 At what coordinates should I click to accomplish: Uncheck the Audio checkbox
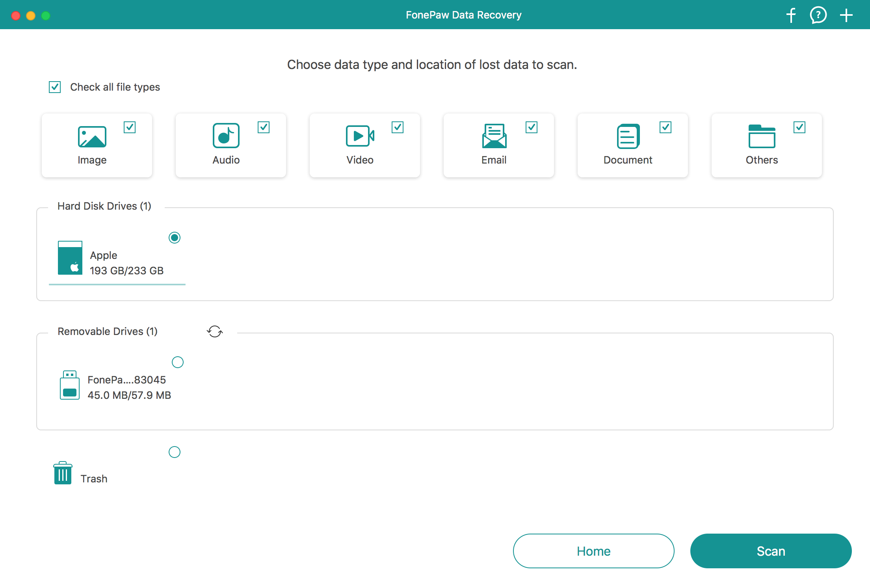click(x=264, y=127)
